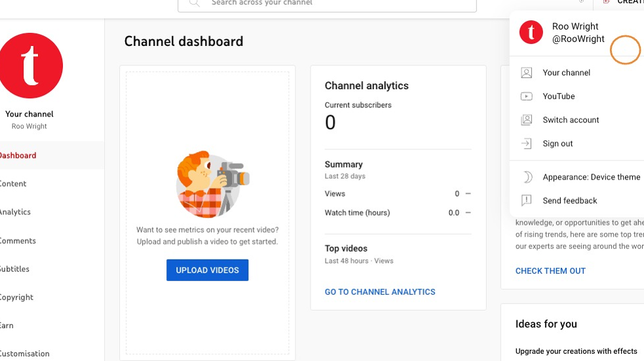The image size is (644, 361).
Task: Click the videographer illustration in upload card
Action: coord(213,184)
